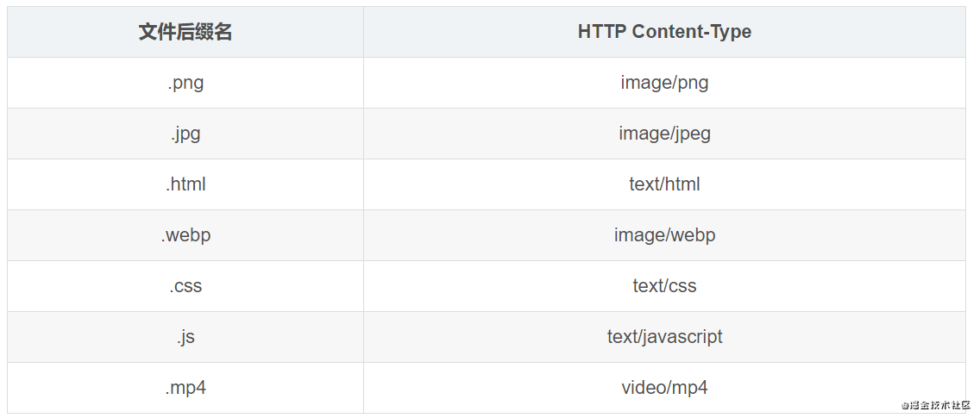Select the .webp table row

coord(487,235)
